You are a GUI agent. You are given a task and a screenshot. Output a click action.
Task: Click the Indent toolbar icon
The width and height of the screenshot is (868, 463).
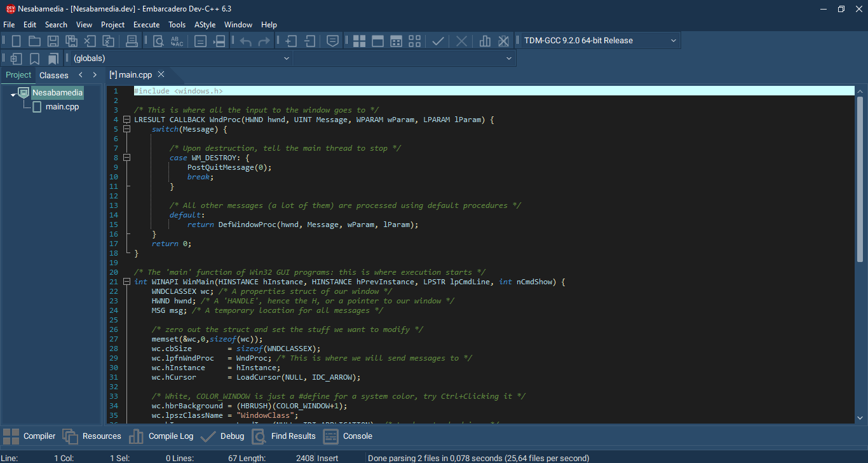point(291,41)
